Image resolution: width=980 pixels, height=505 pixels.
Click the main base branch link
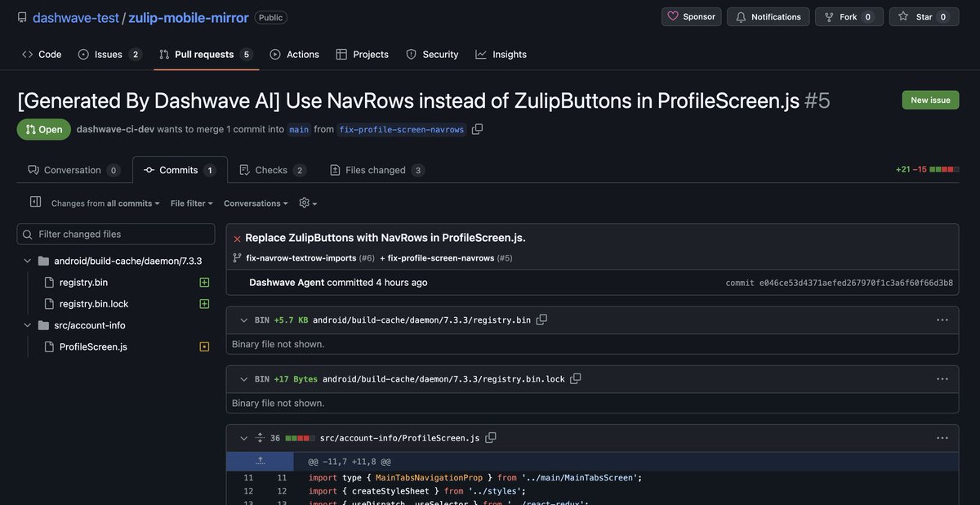click(299, 129)
